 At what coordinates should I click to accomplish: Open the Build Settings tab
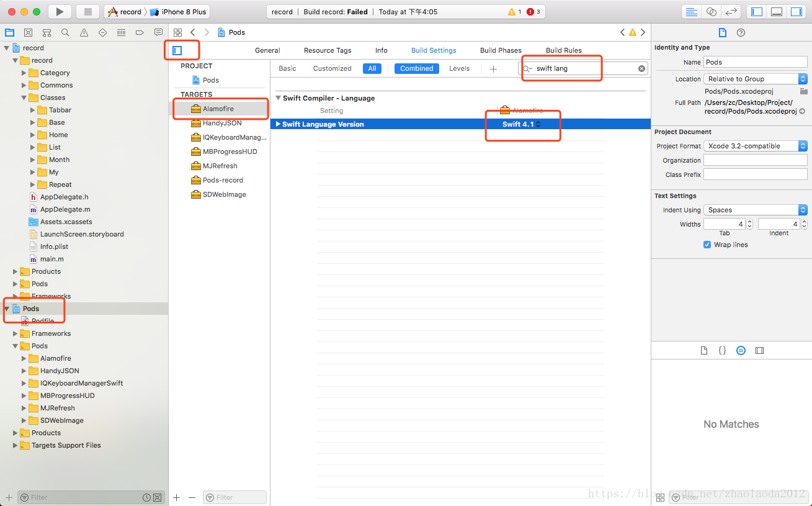point(434,50)
